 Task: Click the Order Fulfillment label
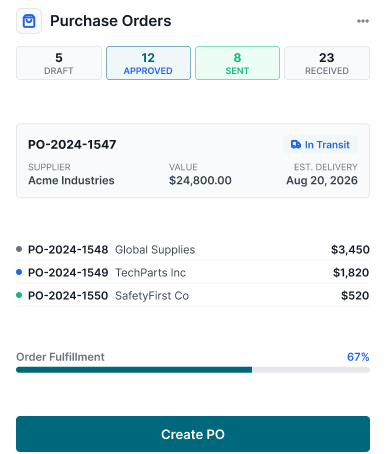(x=60, y=357)
